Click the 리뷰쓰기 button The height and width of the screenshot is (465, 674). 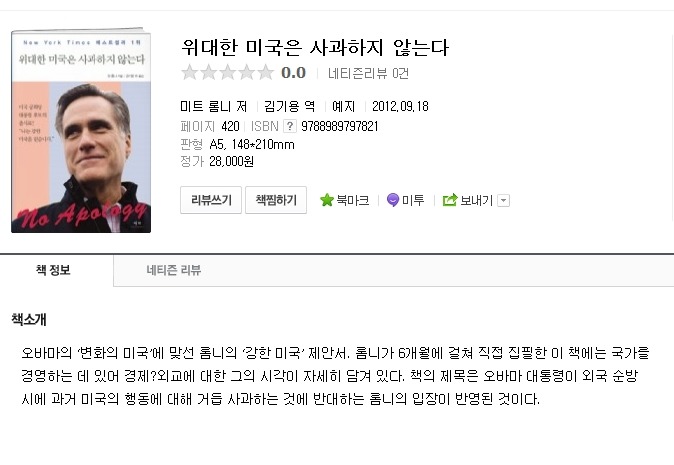[211, 200]
